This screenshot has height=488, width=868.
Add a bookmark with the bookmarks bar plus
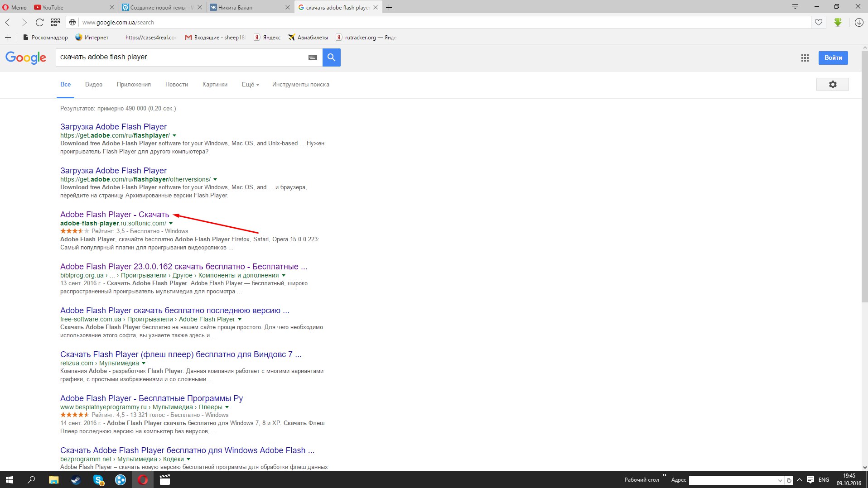[8, 37]
